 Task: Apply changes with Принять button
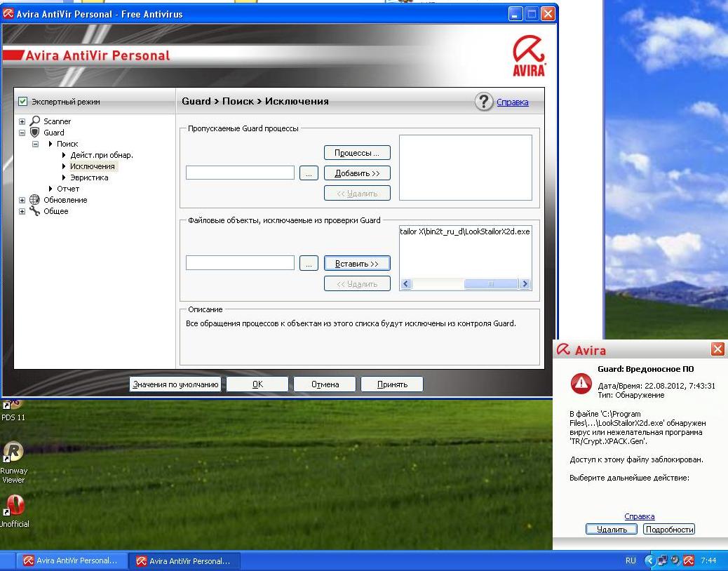(392, 384)
